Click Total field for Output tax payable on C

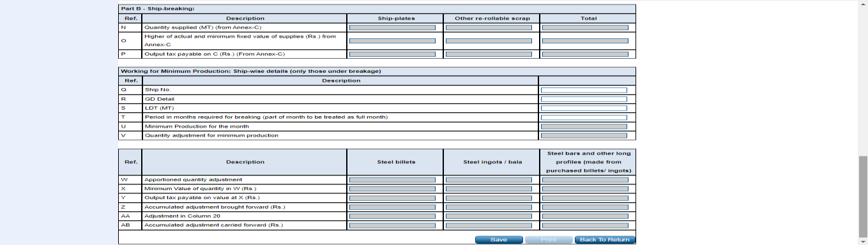[585, 54]
